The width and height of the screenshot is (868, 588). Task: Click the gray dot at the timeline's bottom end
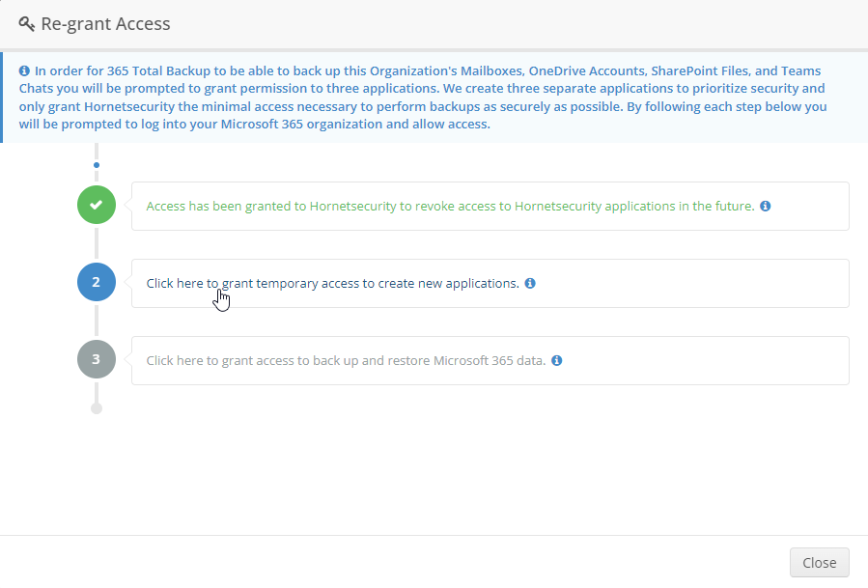(x=96, y=407)
